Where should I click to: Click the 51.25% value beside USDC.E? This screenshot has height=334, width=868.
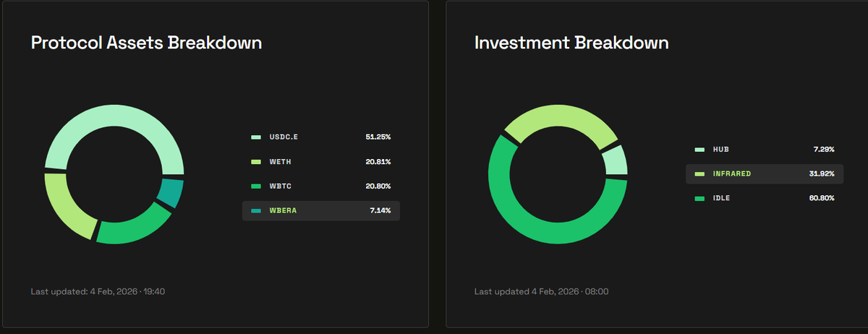pyautogui.click(x=378, y=137)
